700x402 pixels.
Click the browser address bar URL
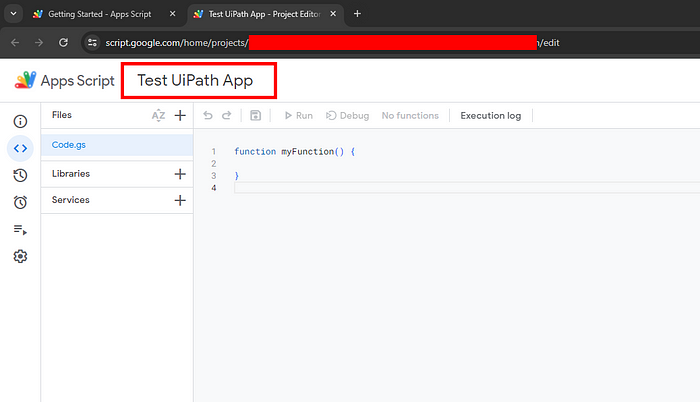coord(332,42)
